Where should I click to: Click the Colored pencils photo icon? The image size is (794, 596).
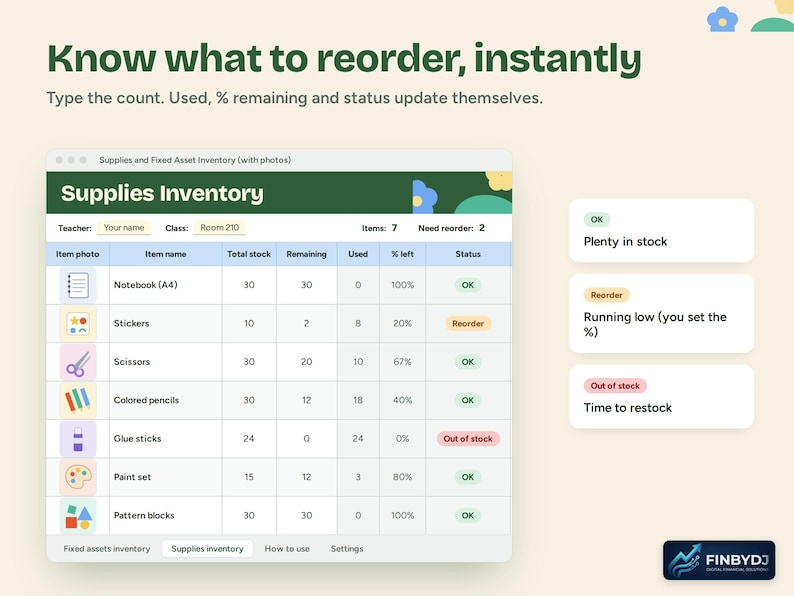pyautogui.click(x=78, y=400)
